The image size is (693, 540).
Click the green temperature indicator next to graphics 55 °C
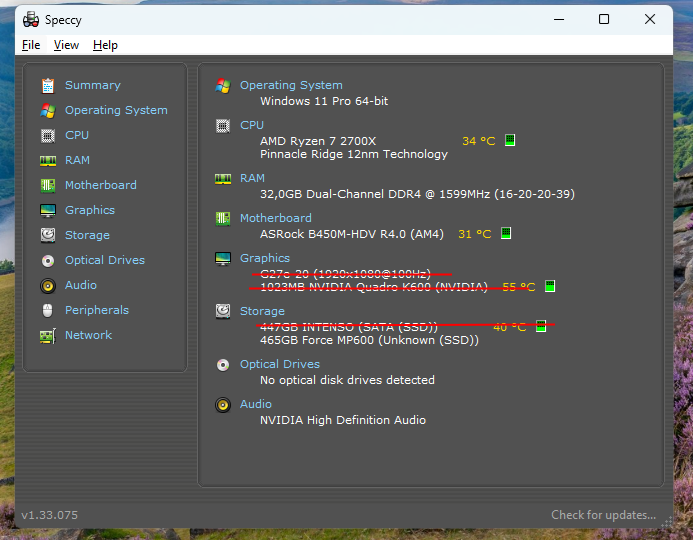[550, 286]
